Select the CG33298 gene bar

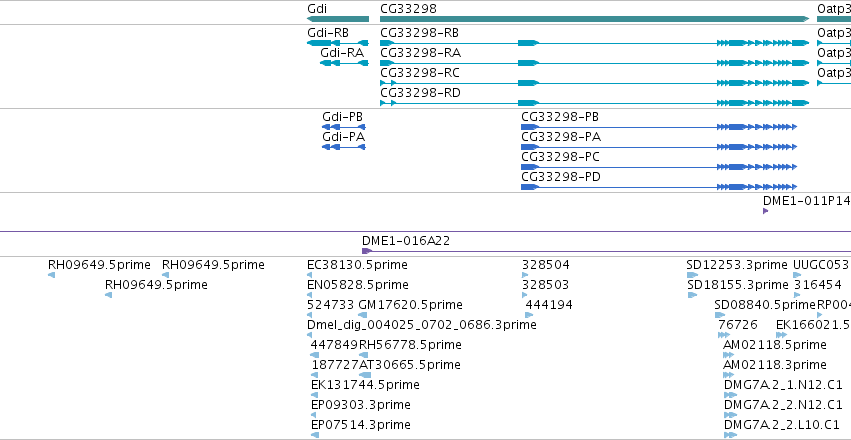pyautogui.click(x=595, y=19)
